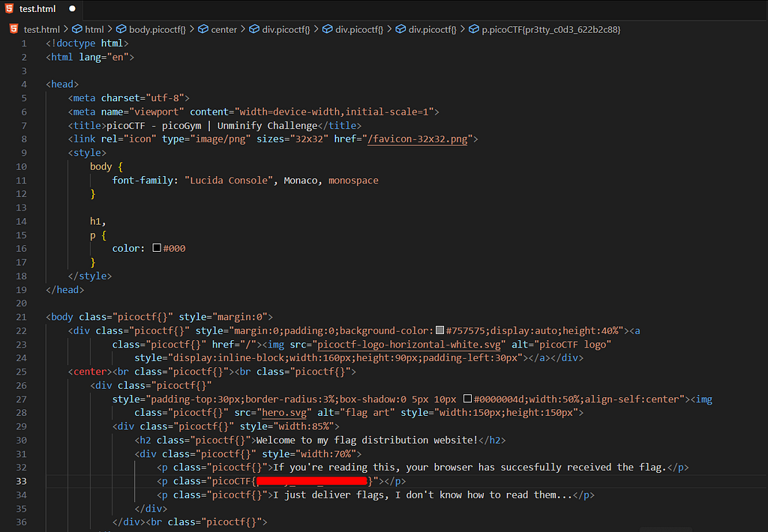This screenshot has width=768, height=532.
Task: Expand the chevron before the p.picoCTF breadcrumb
Action: pos(463,29)
